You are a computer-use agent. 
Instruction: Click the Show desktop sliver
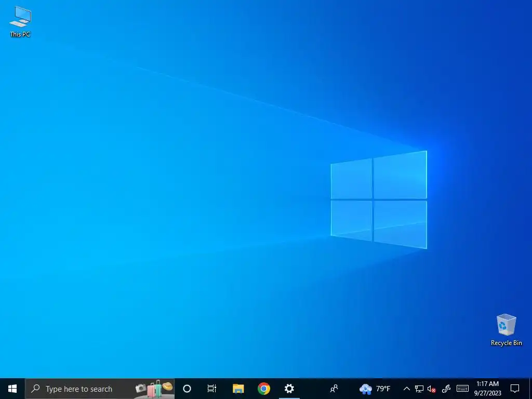point(530,389)
